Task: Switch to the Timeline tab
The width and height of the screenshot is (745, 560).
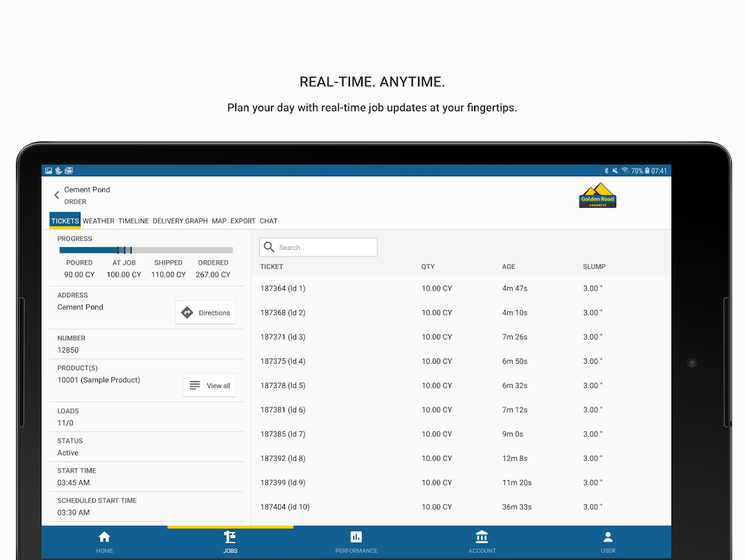Action: (x=134, y=221)
